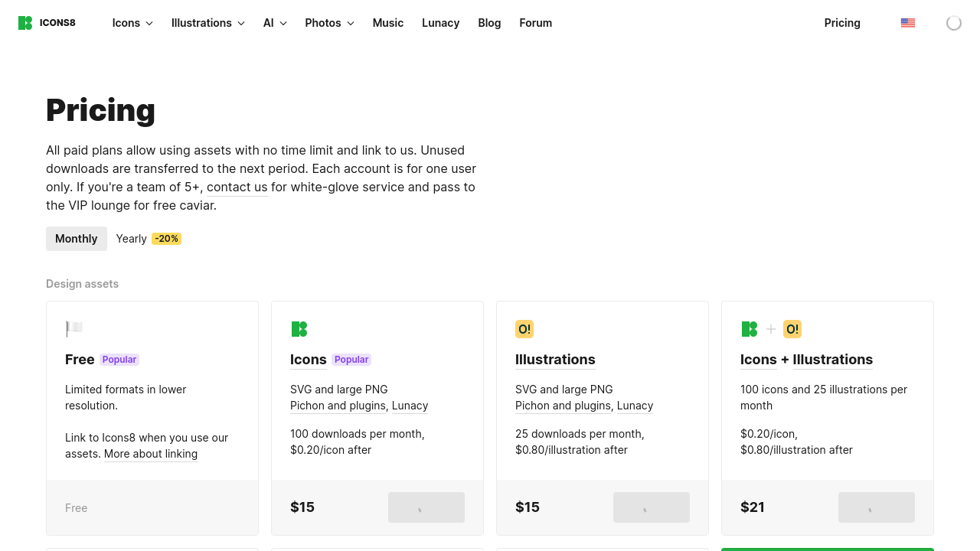Click the yellow icon in the Icons + Illustrations card
Screen dimensions: 980x551
click(x=792, y=329)
